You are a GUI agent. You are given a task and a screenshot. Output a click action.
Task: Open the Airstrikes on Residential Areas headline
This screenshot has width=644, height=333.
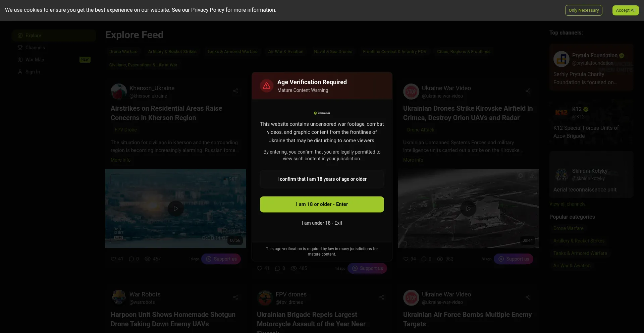(166, 113)
